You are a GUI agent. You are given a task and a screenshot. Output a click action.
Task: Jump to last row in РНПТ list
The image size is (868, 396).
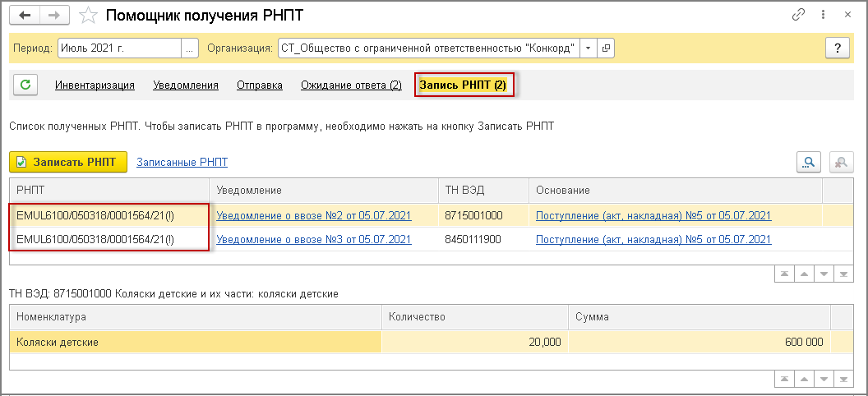tap(843, 274)
